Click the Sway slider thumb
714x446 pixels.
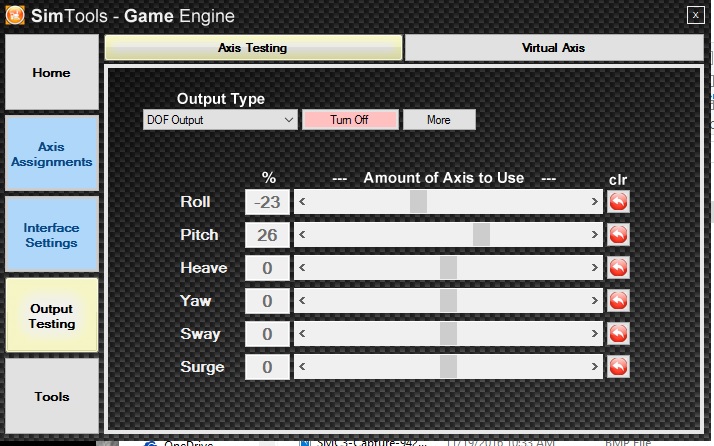pos(448,333)
